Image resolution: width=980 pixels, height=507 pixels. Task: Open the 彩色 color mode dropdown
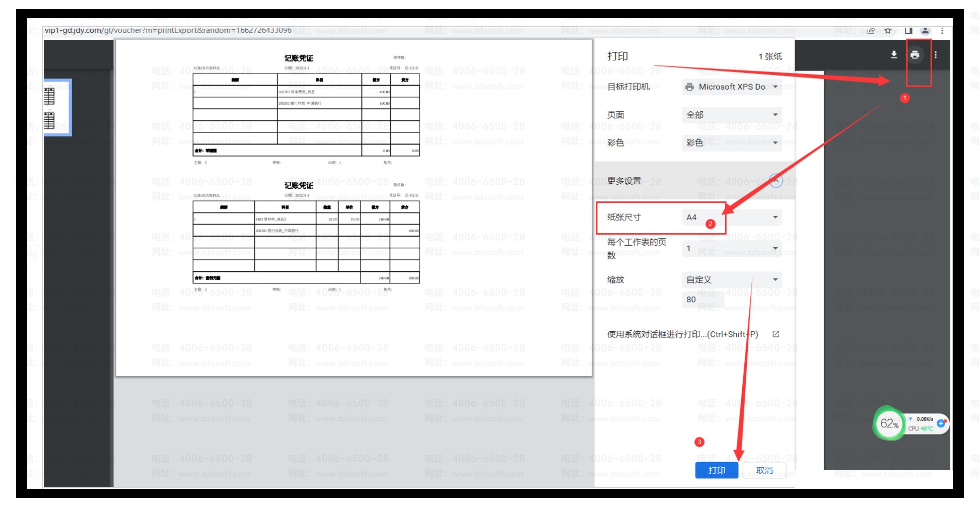pyautogui.click(x=732, y=142)
